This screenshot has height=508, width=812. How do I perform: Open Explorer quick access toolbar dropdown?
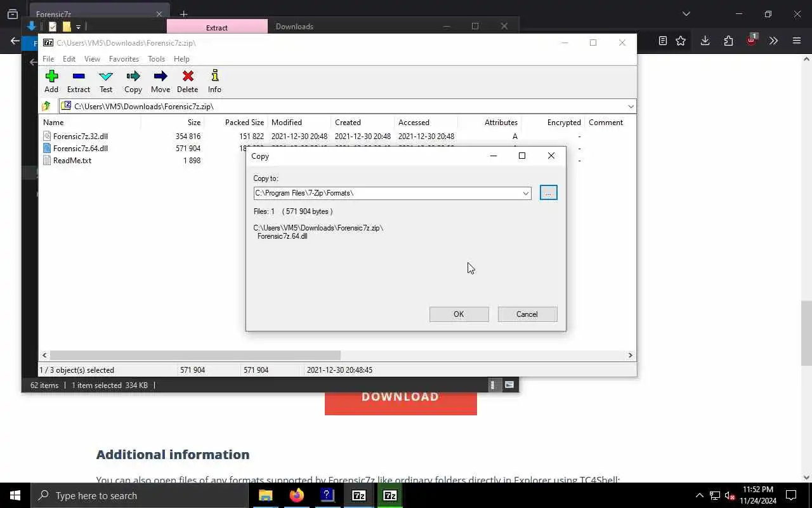78,27
